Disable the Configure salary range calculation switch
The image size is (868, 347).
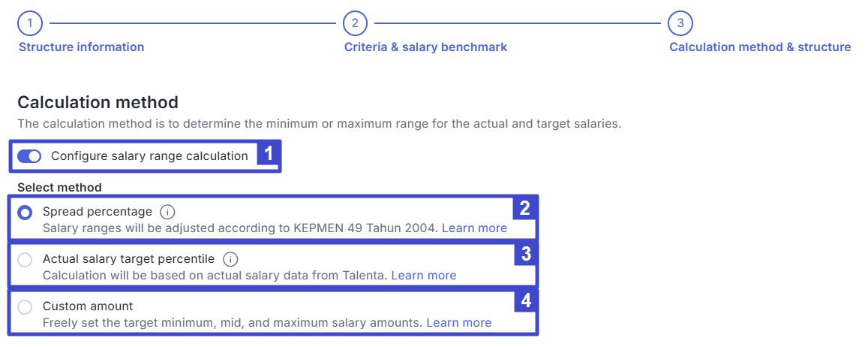click(x=29, y=156)
